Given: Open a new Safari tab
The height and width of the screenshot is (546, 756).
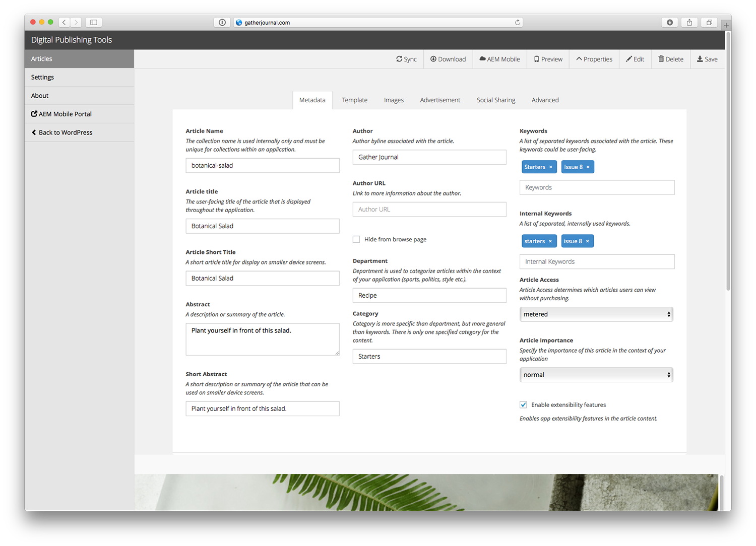Looking at the screenshot, I should pos(726,24).
